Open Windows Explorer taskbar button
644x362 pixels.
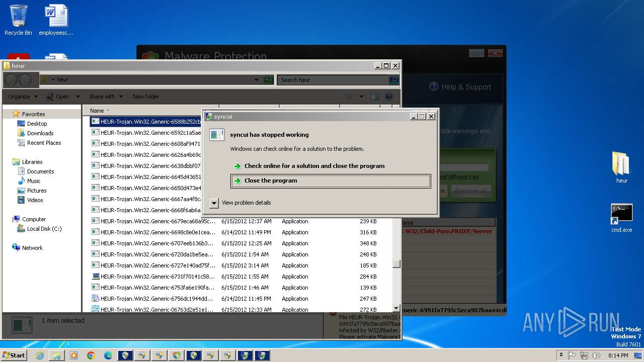pyautogui.click(x=57, y=355)
